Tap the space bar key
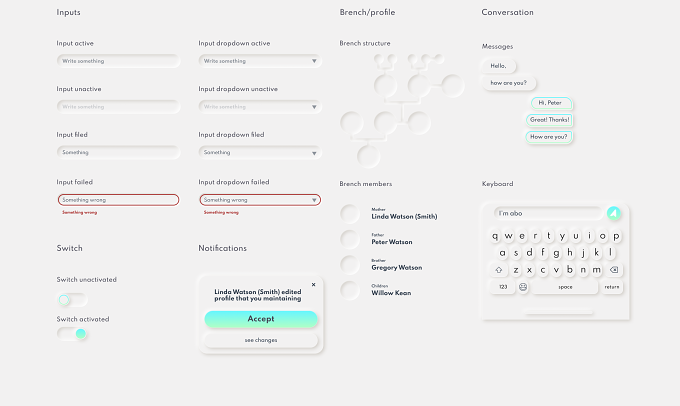Image resolution: width=680 pixels, height=406 pixels. pos(565,287)
